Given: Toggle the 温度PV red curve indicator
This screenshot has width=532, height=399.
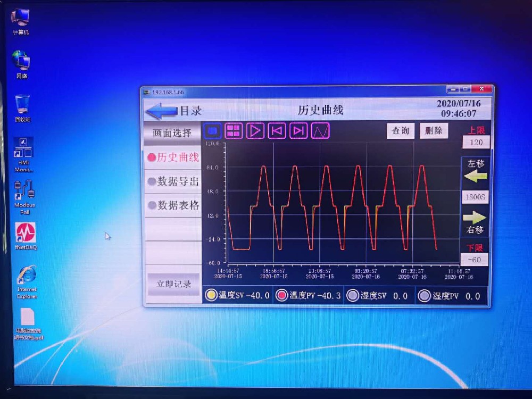Looking at the screenshot, I should tap(282, 295).
